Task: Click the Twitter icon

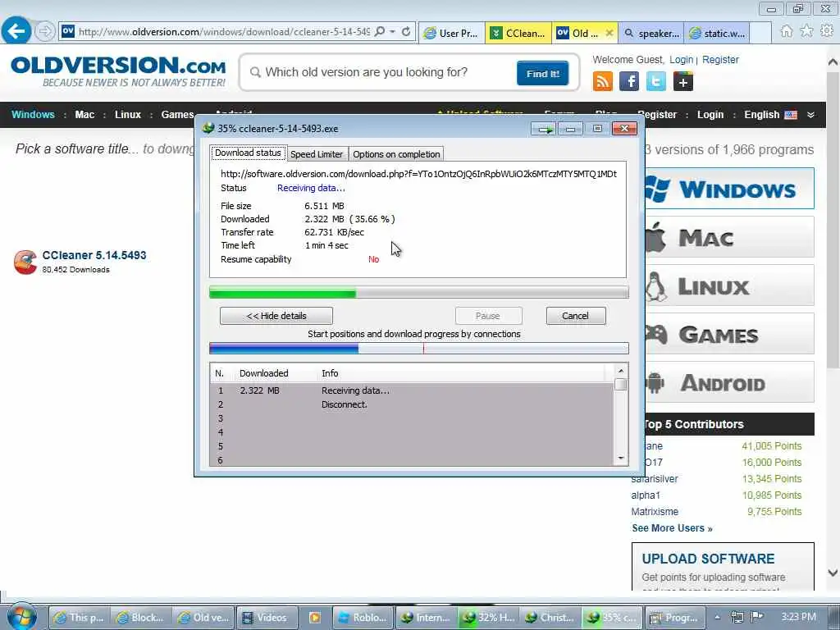Action: 656,82
